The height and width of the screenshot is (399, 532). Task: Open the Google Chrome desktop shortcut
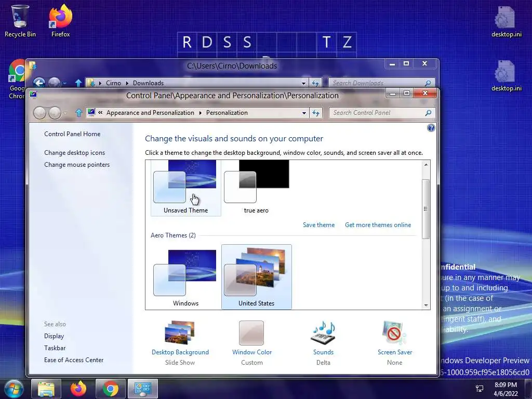pos(17,79)
